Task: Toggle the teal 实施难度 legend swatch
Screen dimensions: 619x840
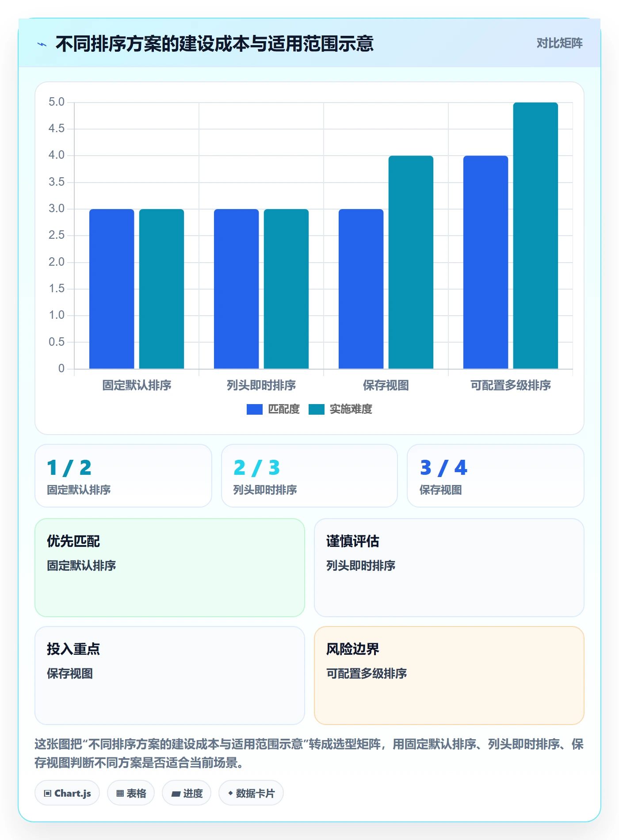Action: pos(317,409)
